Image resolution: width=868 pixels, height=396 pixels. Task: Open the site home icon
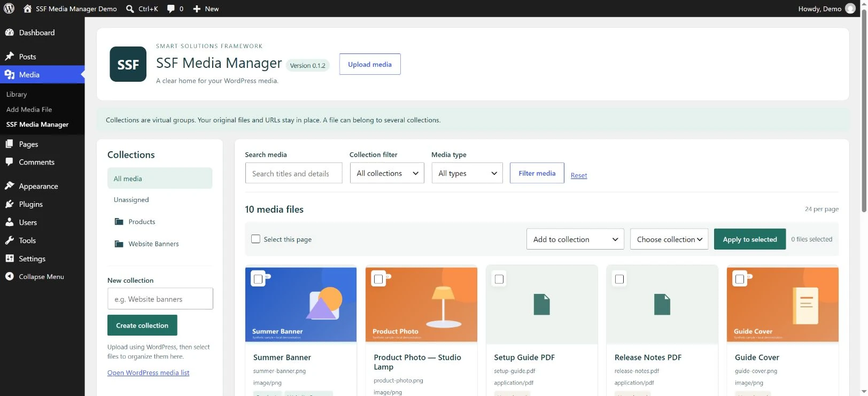pyautogui.click(x=28, y=9)
